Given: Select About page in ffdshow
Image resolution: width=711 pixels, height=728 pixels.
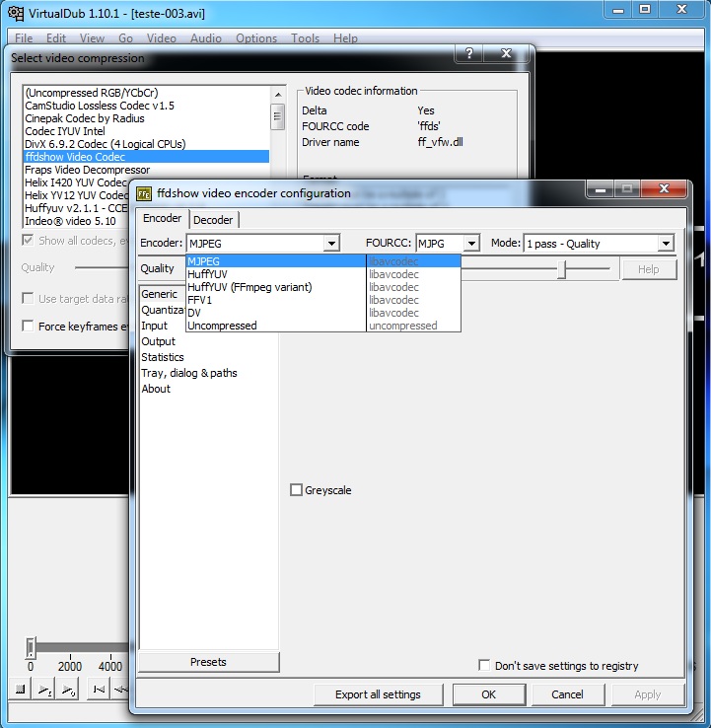Looking at the screenshot, I should pyautogui.click(x=156, y=389).
